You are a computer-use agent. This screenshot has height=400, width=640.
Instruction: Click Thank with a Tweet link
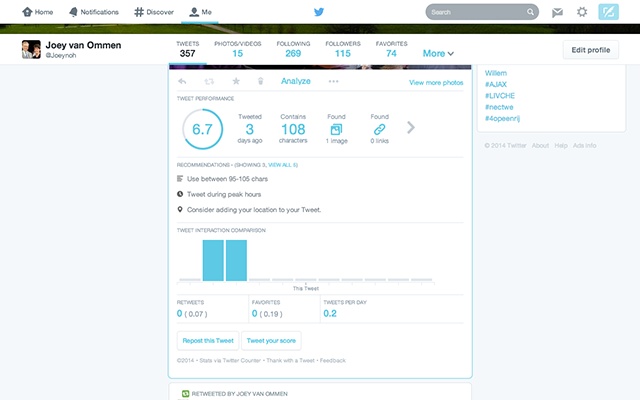tap(290, 360)
